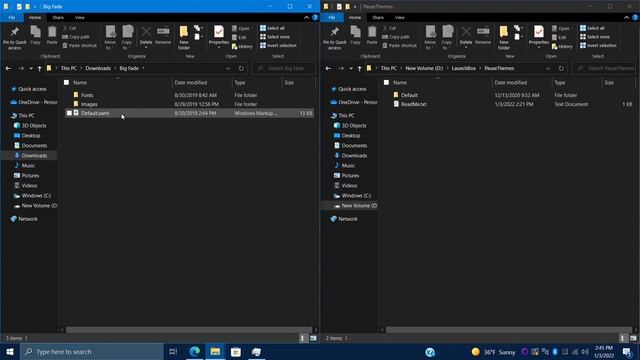Open recent locations dropdown in Big Fade window
The width and height of the screenshot is (640, 360).
click(31, 68)
